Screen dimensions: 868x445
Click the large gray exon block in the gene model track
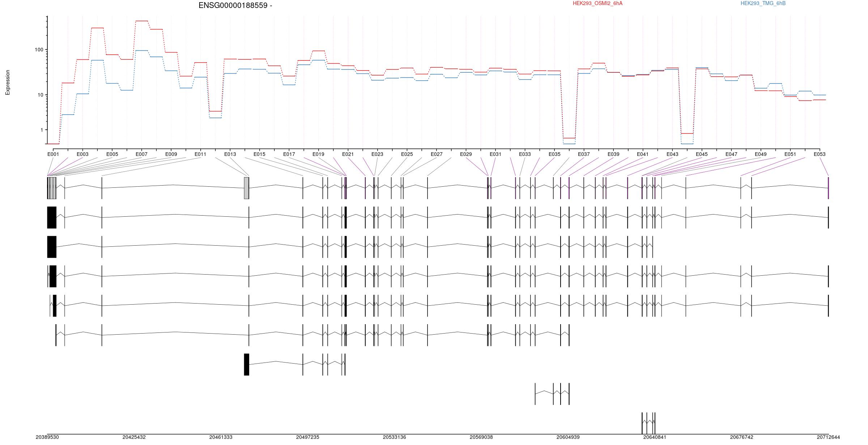coord(247,188)
